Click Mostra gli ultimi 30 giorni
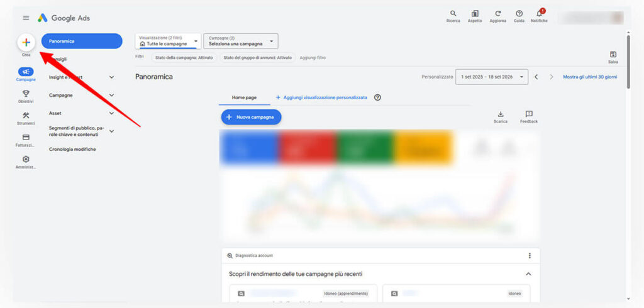The width and height of the screenshot is (644, 308). pyautogui.click(x=590, y=77)
